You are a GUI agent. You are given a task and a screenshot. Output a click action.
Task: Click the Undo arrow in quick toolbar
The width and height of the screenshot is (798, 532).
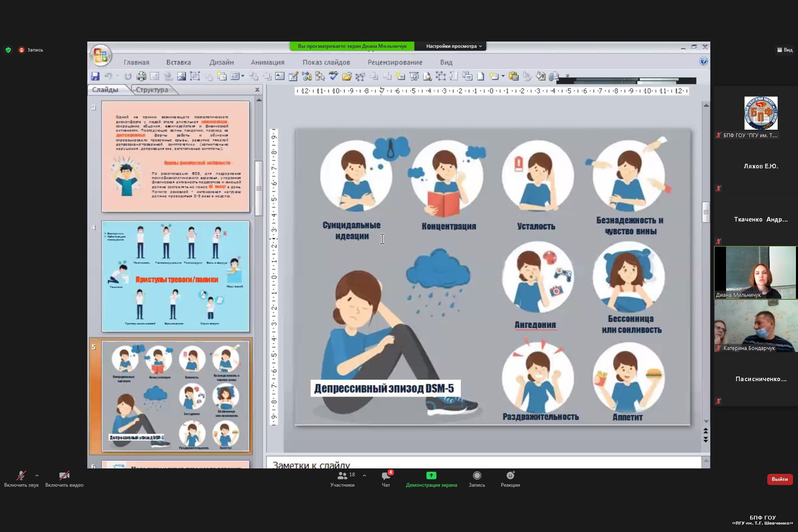coord(108,76)
